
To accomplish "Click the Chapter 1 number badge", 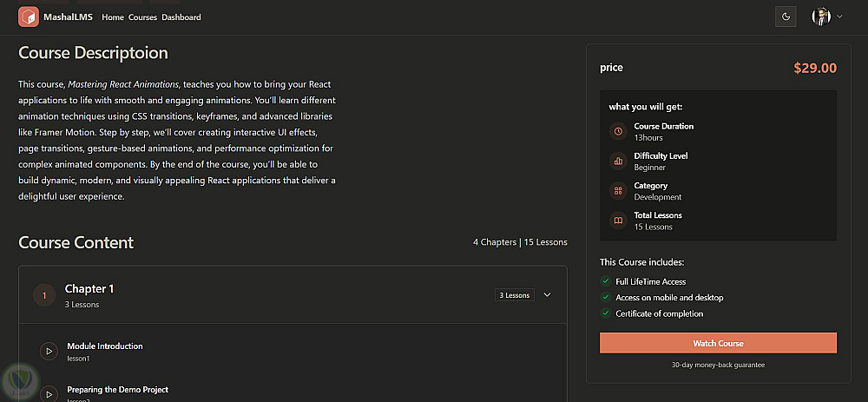I will [44, 295].
